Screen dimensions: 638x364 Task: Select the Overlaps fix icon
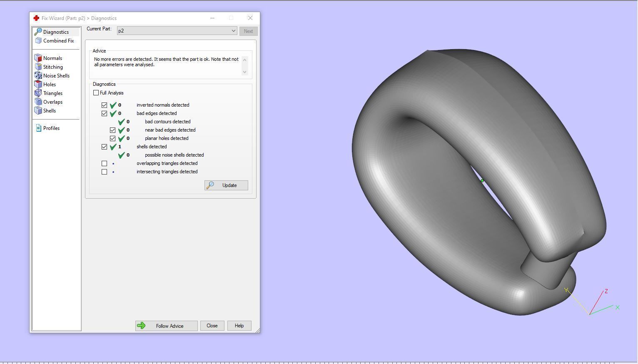click(x=38, y=102)
